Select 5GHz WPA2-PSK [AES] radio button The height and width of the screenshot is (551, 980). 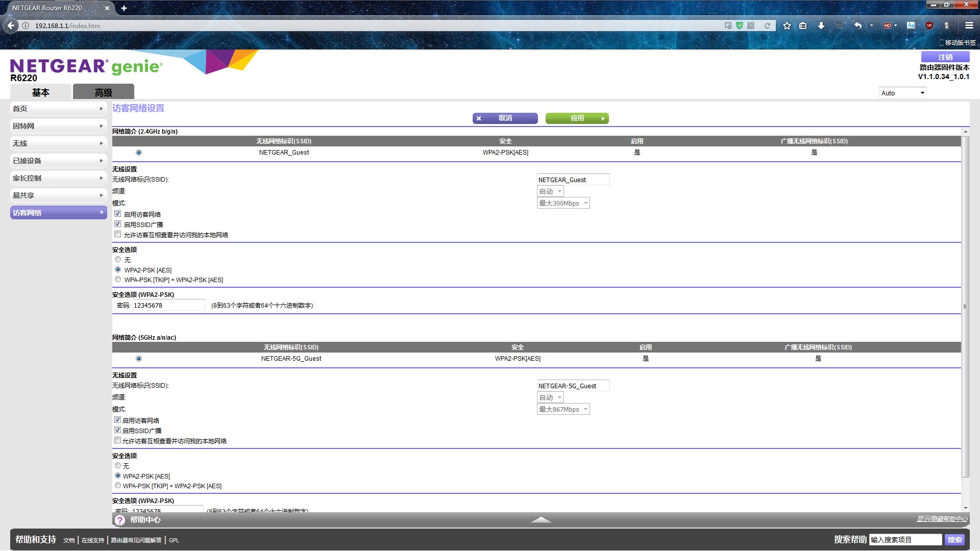click(x=118, y=475)
